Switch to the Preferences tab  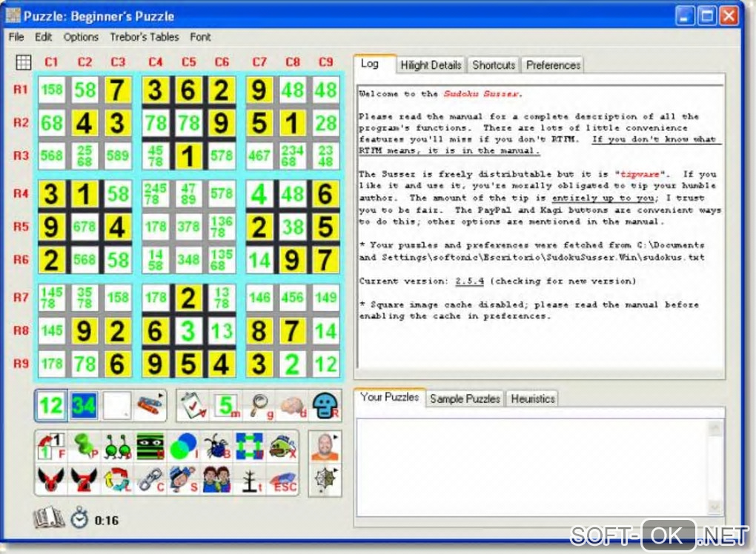click(x=553, y=65)
